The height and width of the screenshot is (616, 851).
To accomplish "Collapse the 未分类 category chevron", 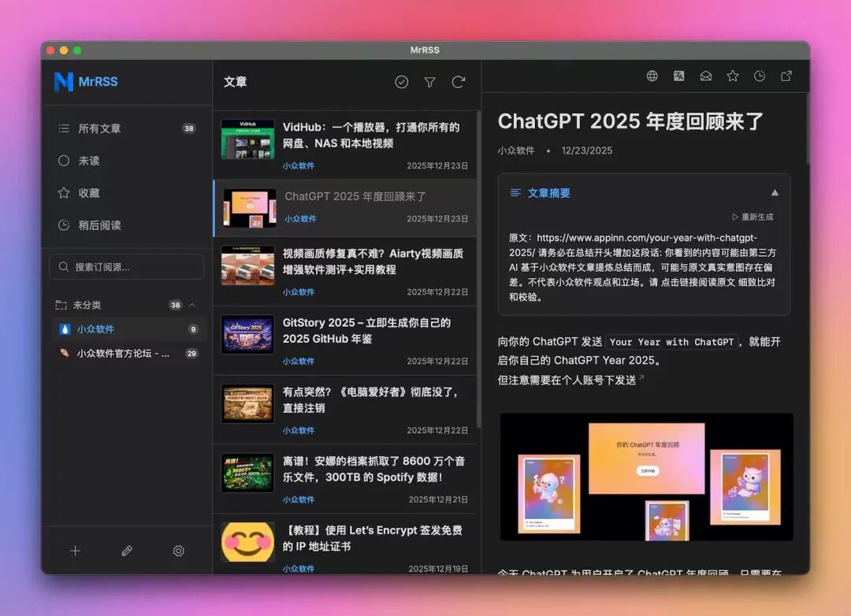I will 192,305.
